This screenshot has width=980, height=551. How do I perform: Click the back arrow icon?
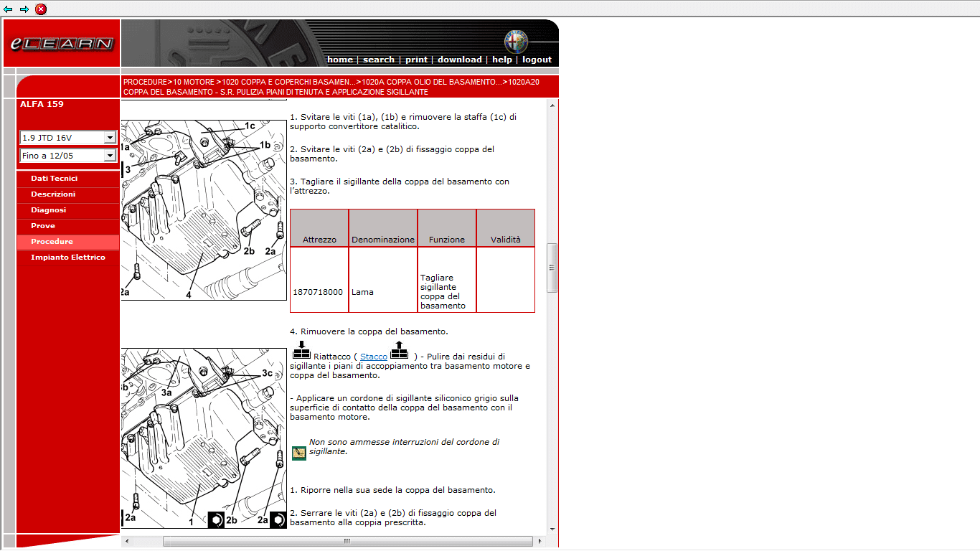8,9
